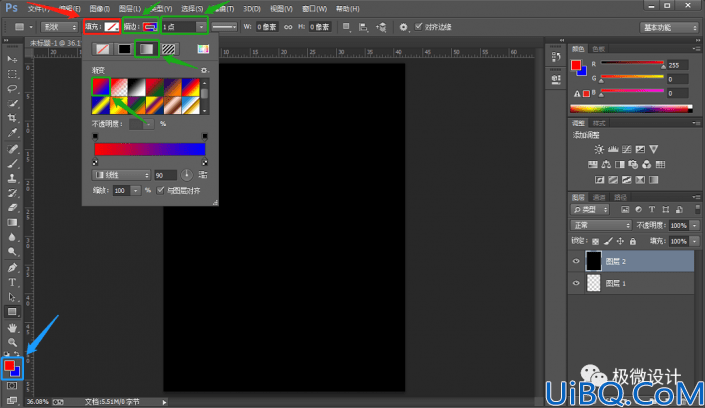This screenshot has width=705, height=408.
Task: Pick the gradient fill type icon
Action: click(146, 49)
